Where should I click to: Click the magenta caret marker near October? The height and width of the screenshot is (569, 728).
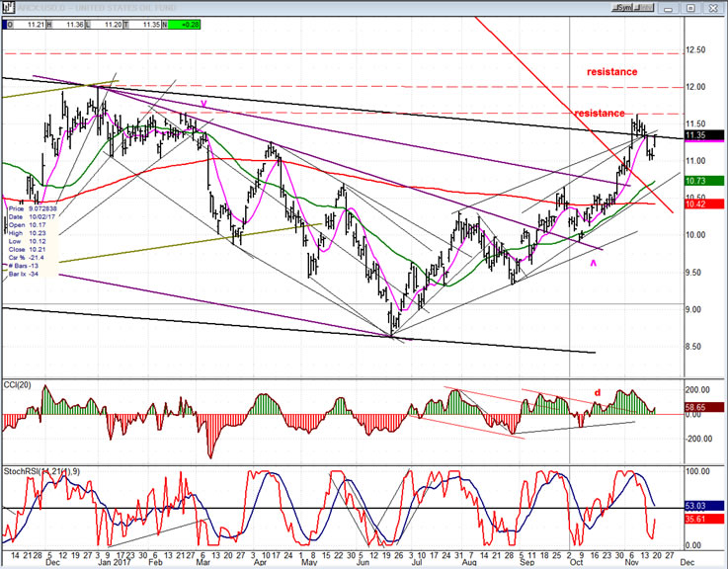594,264
